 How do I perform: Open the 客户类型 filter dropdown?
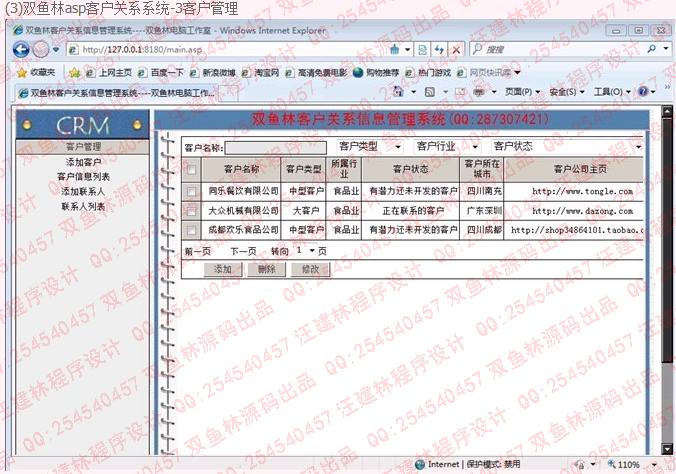tap(370, 147)
